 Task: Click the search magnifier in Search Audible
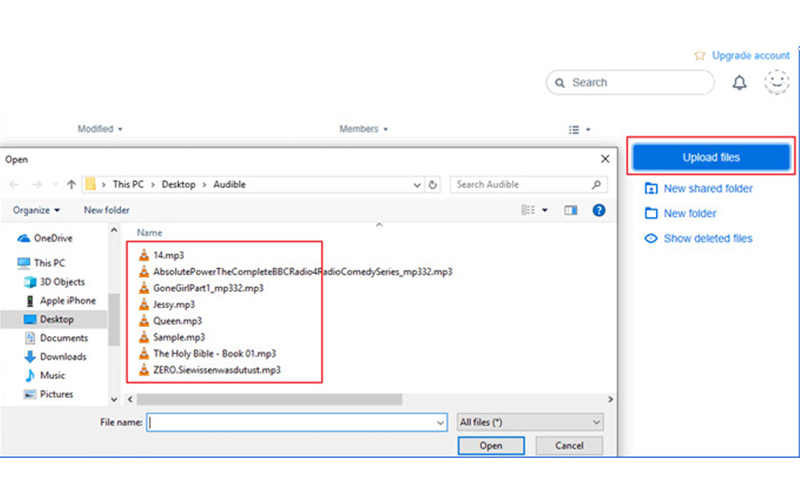click(596, 185)
